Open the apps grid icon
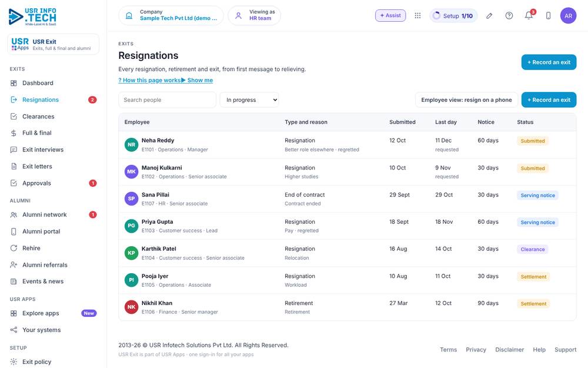Screen dimensions: 588x368 [x=417, y=15]
